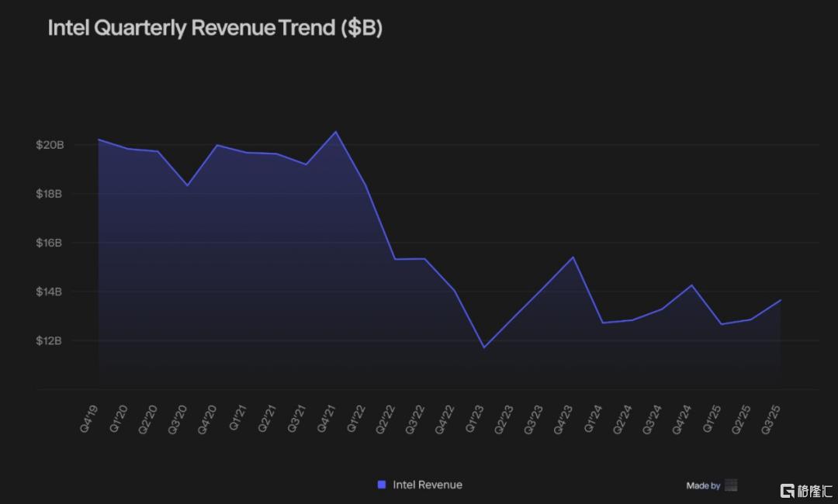
Task: Click the Q3'25 final data point
Action: pyautogui.click(x=781, y=300)
